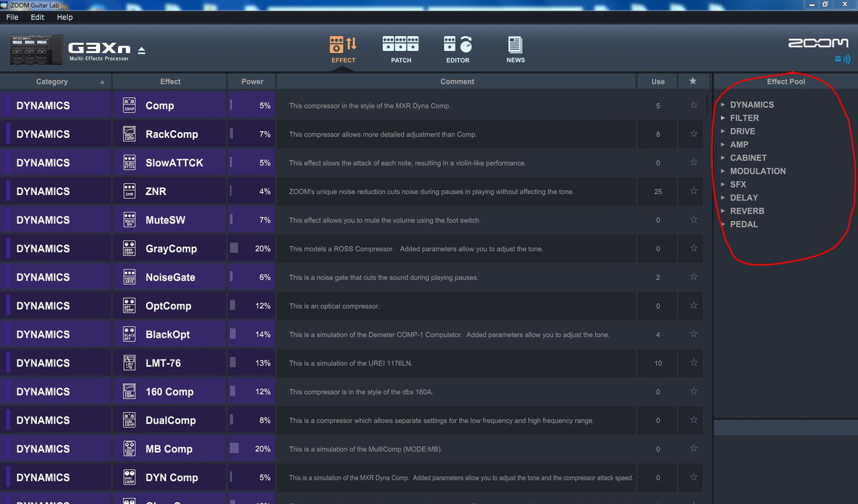Select the ZNR effect icon
This screenshot has width=858, height=504.
click(x=129, y=191)
